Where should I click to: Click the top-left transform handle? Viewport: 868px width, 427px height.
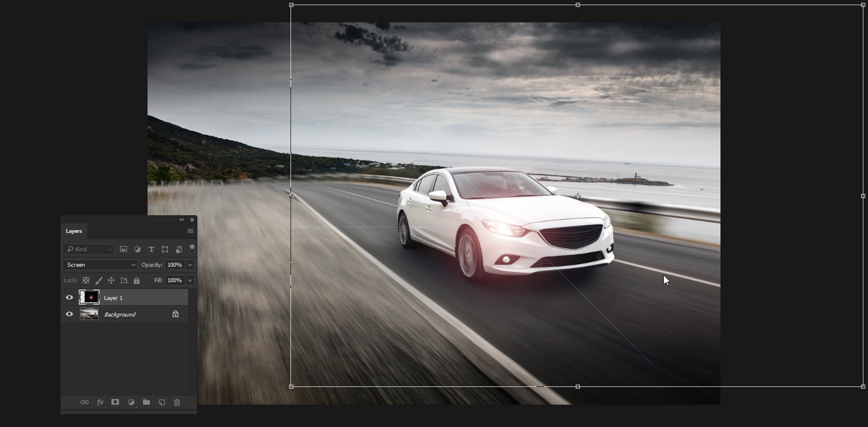click(x=291, y=5)
